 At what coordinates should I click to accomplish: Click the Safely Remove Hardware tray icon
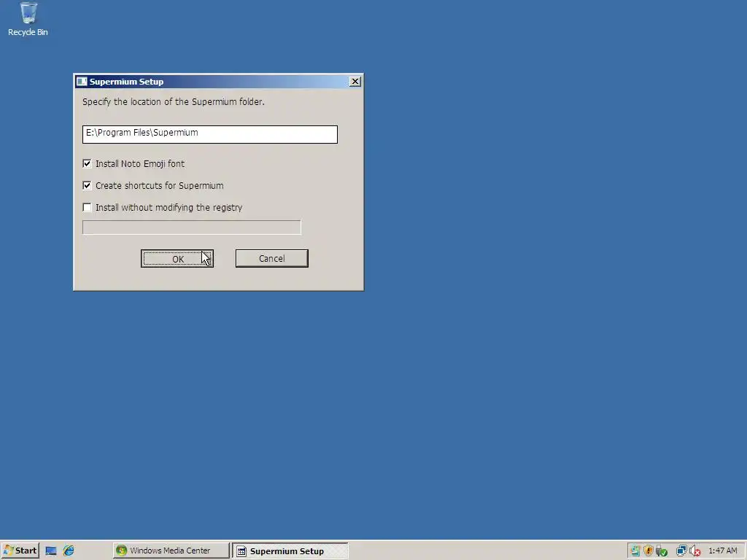point(661,551)
